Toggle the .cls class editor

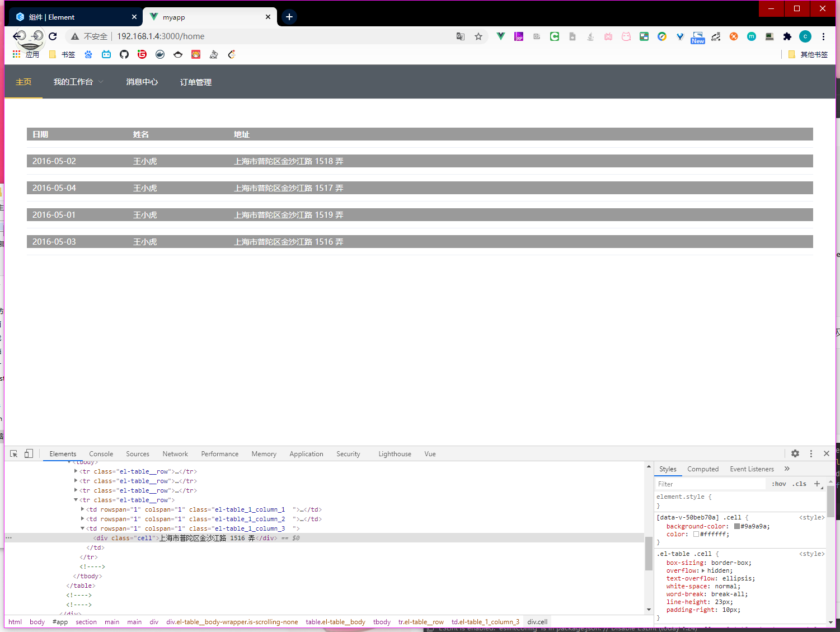[x=799, y=484]
